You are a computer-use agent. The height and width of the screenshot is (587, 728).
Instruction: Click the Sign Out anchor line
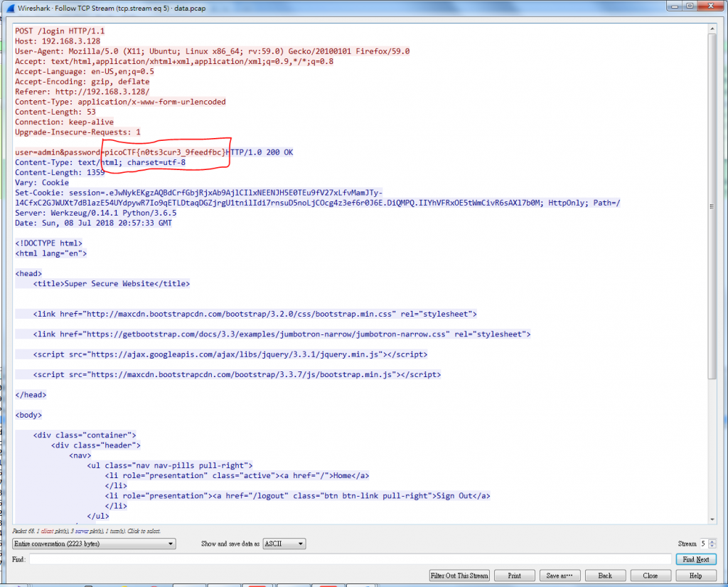(x=298, y=495)
